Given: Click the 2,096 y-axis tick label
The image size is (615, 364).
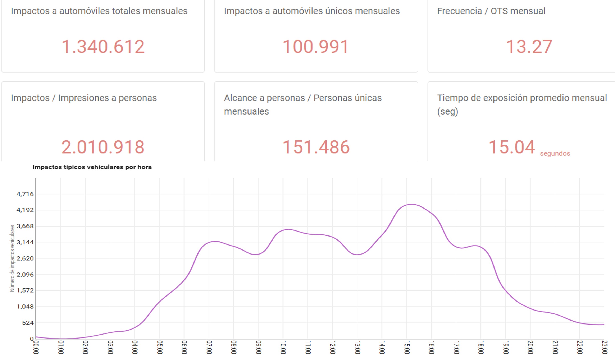Looking at the screenshot, I should coord(25,275).
